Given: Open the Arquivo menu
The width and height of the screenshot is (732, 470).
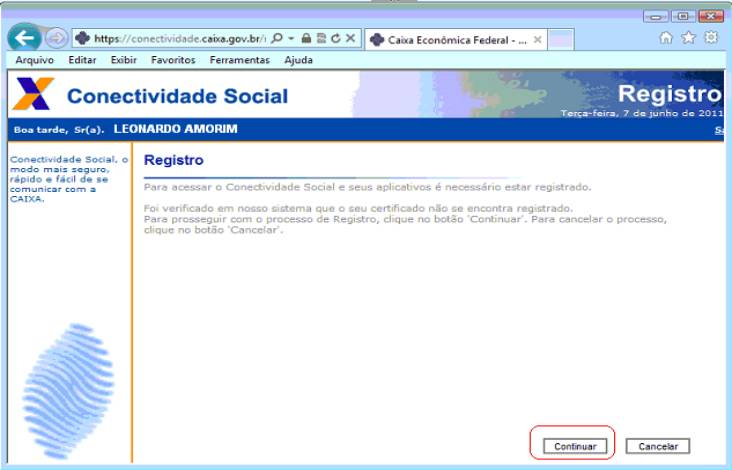Looking at the screenshot, I should 35,60.
